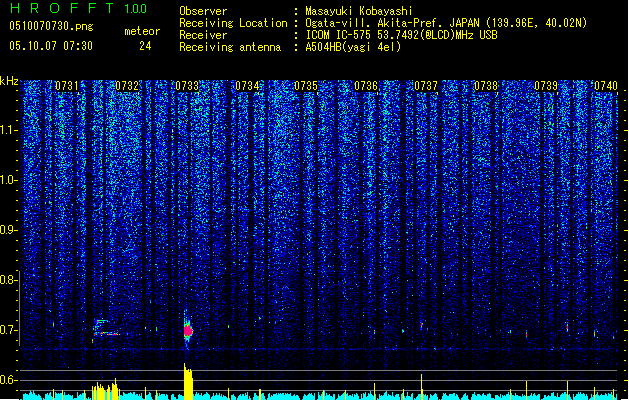Click the meteor label
Screen dimensions: 629x400
142,31
